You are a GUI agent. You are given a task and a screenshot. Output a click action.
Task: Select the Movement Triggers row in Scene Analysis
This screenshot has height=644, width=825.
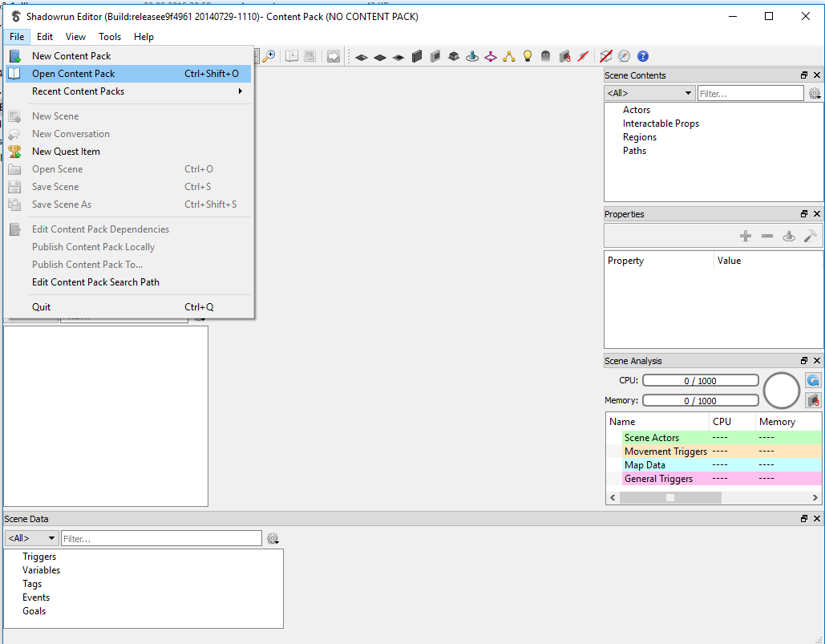pos(722,452)
